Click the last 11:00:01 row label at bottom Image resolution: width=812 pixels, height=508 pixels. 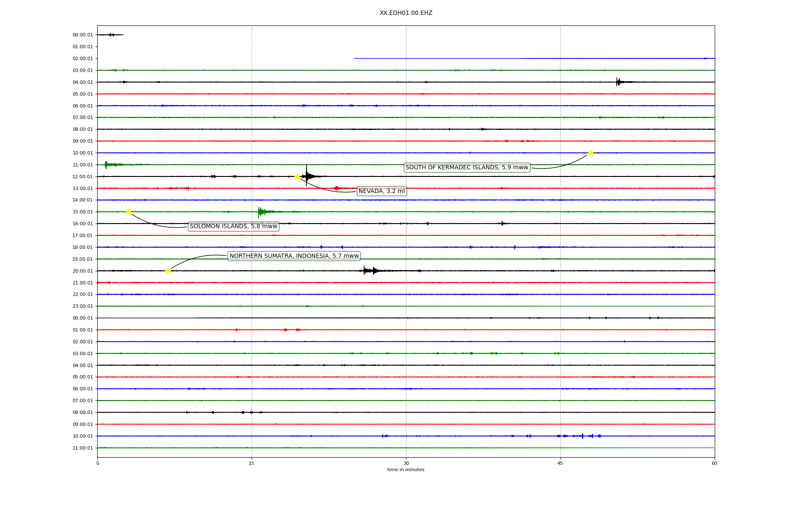[82, 448]
